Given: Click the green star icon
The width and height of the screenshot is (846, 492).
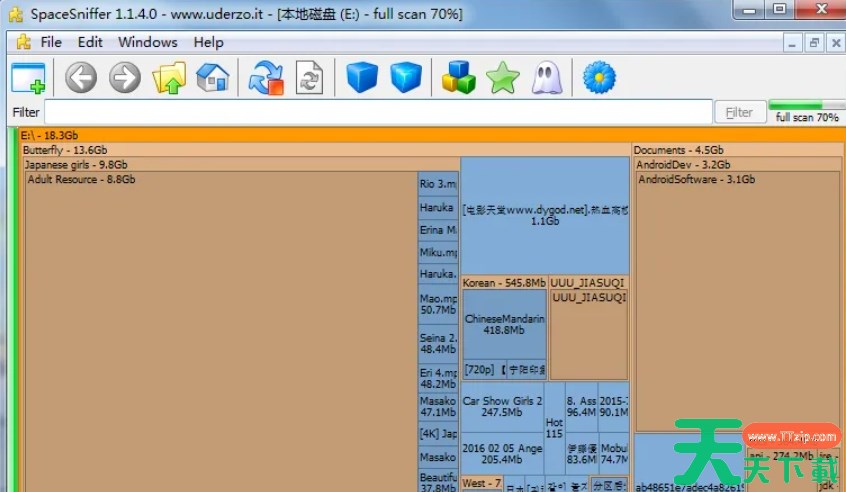Looking at the screenshot, I should pyautogui.click(x=502, y=77).
